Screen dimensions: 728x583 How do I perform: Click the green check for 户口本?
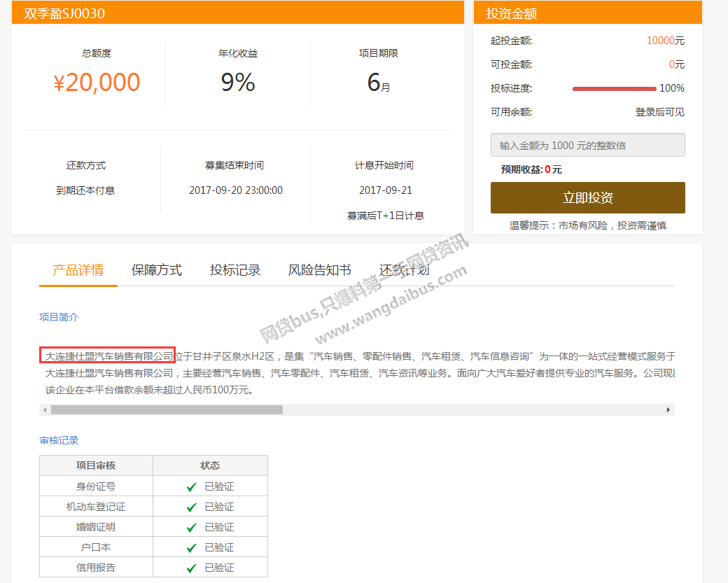point(191,548)
